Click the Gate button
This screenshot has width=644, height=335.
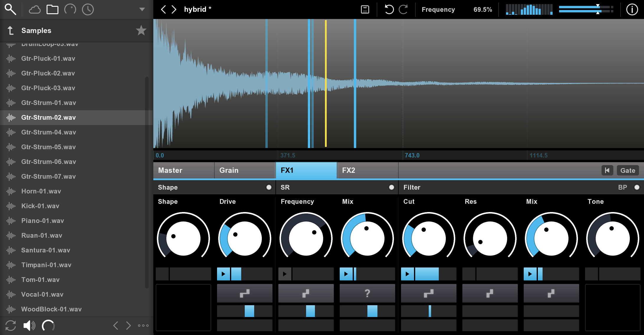[x=628, y=170]
